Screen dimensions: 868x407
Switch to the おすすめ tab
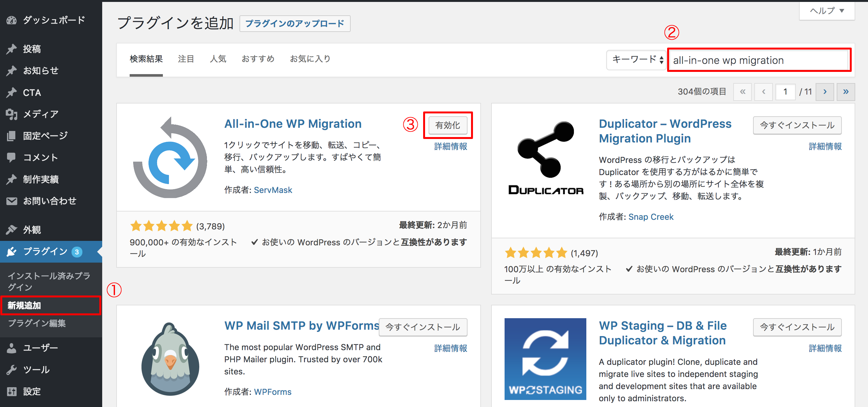[x=258, y=59]
